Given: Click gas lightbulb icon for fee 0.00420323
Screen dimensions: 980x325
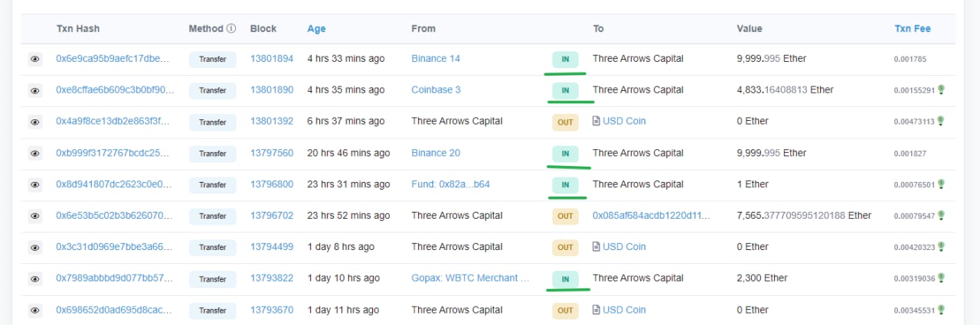Looking at the screenshot, I should coord(941,246).
